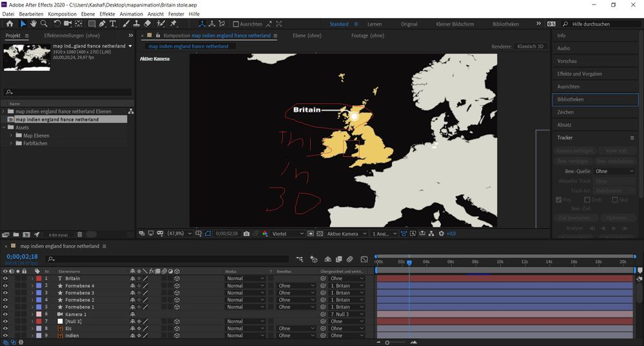Open the Viertel resolution dropdown
The image size is (644, 346).
pyautogui.click(x=287, y=234)
